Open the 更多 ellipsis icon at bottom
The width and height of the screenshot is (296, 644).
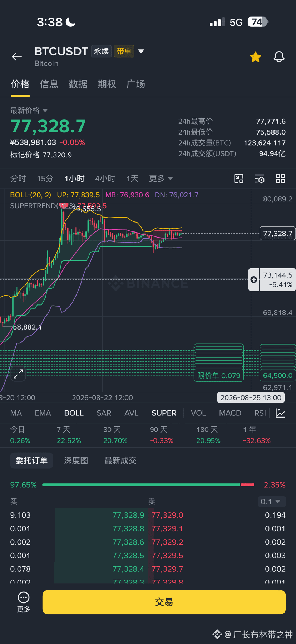tap(24, 602)
